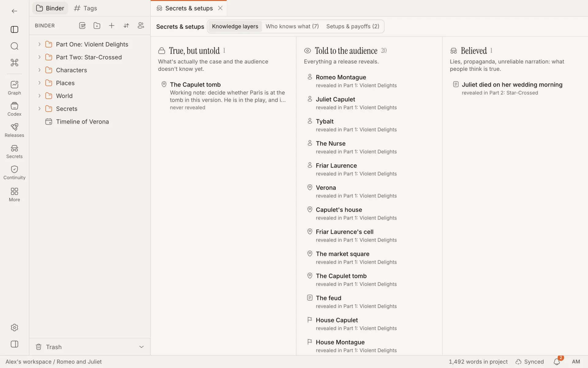Expand the World folder

point(40,96)
